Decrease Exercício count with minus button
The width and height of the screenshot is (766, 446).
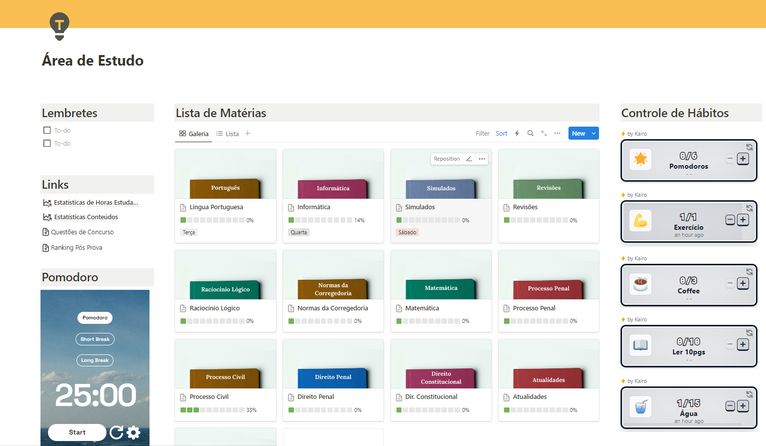(730, 220)
